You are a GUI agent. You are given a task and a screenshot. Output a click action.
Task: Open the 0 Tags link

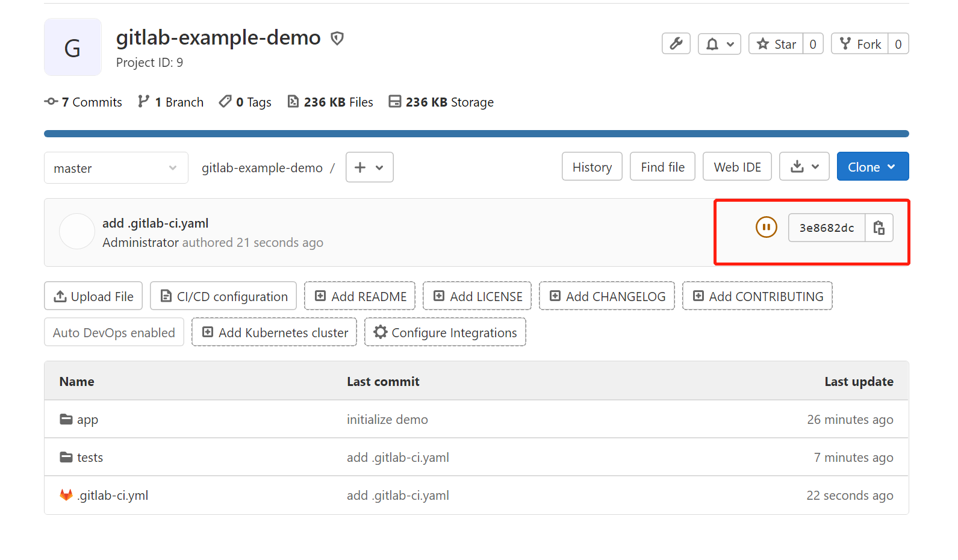coord(245,102)
